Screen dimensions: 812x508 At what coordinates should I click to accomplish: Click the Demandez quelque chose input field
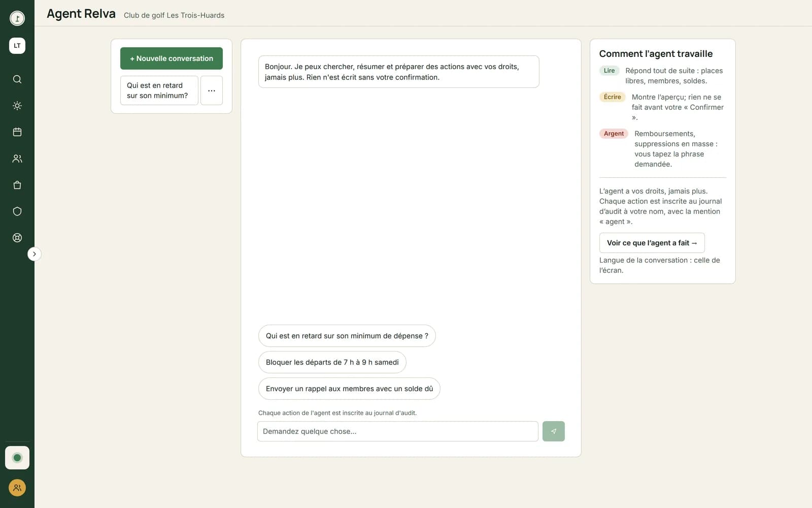pos(398,431)
